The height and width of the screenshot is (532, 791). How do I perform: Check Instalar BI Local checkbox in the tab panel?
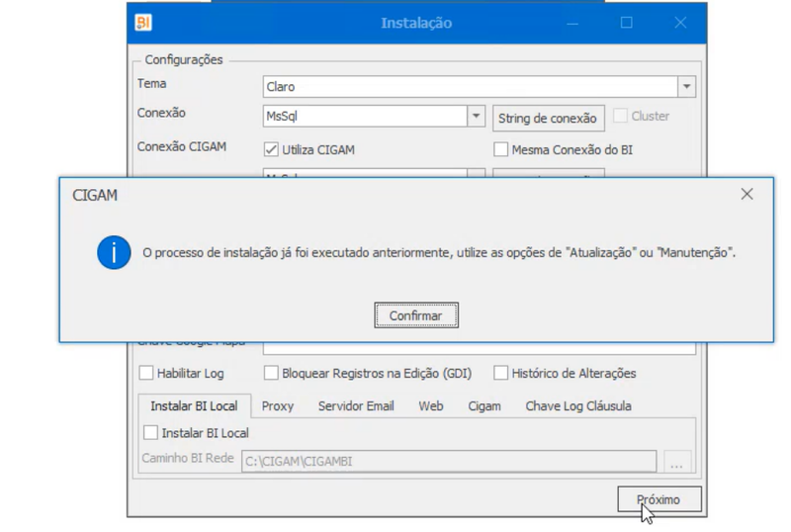(x=151, y=433)
